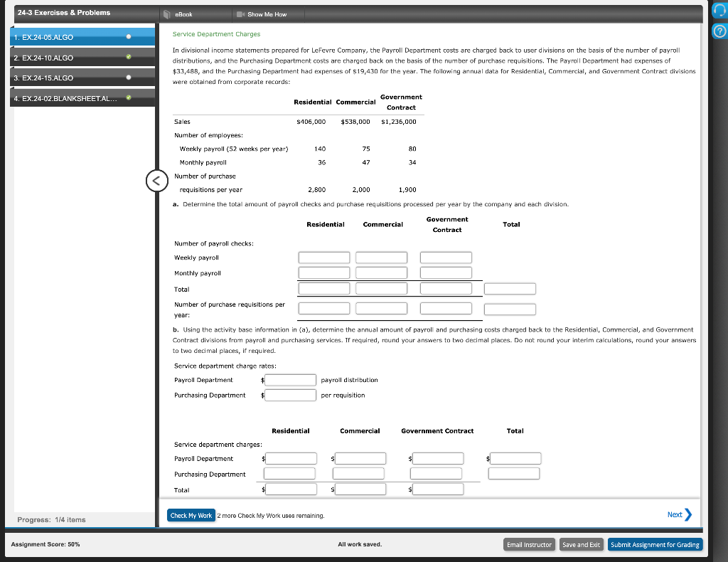
Task: Click service charges Total Government Contract input
Action: tap(438, 489)
